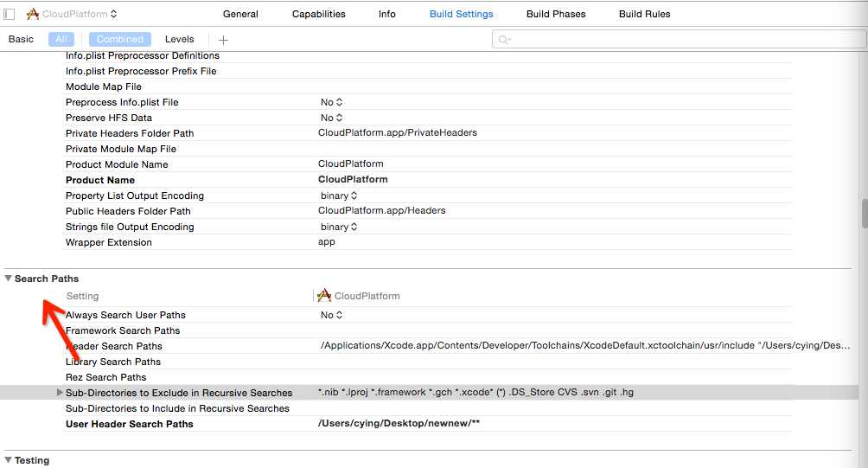
Task: Select Product Module Name setting
Action: [117, 164]
